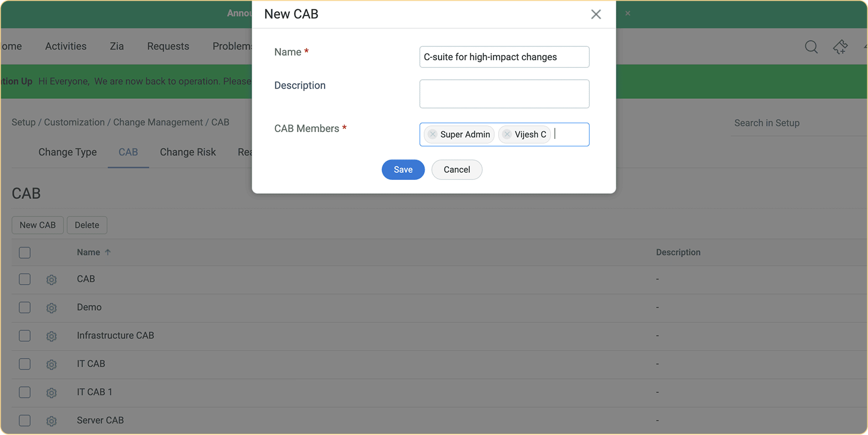Remove the Super Admin member chip
Screen dimensions: 868x435
(x=432, y=134)
